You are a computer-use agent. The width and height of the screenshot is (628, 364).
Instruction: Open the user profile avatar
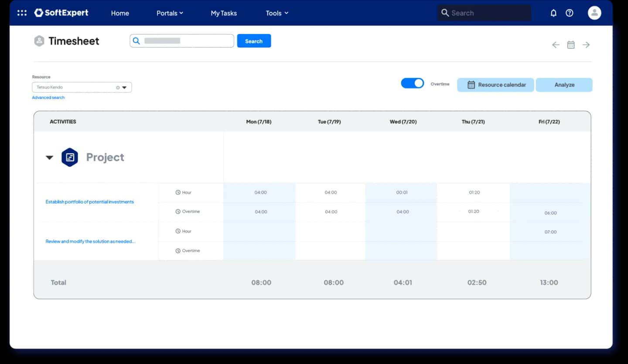pos(594,13)
